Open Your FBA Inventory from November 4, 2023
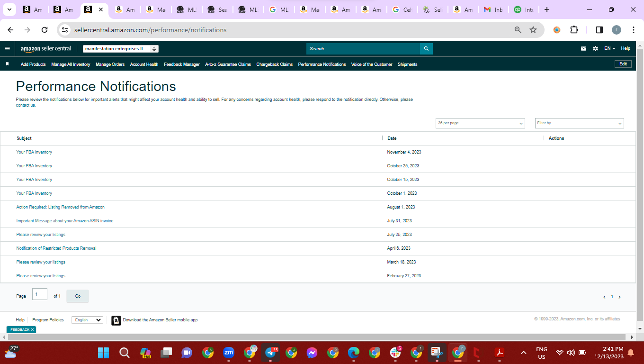This screenshot has width=644, height=364. point(34,152)
